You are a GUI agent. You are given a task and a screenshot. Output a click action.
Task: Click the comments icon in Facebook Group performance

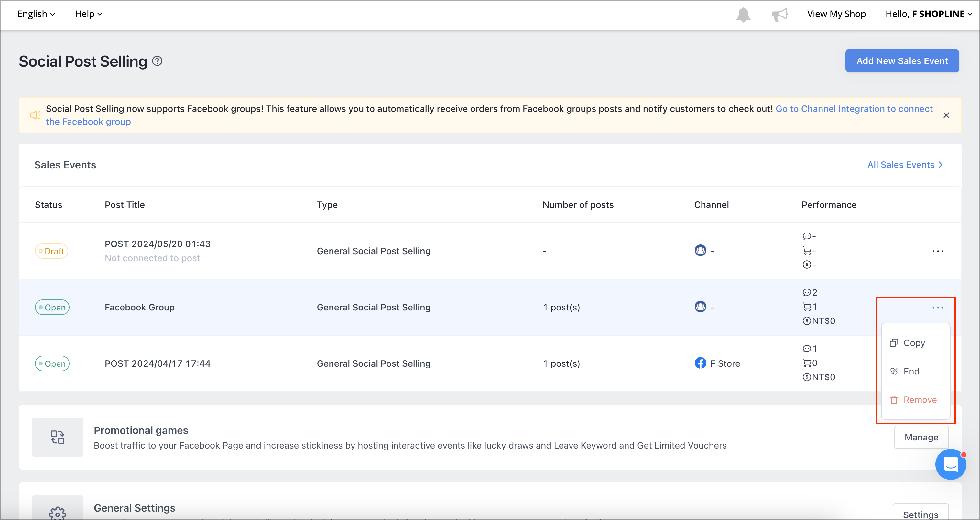click(807, 293)
